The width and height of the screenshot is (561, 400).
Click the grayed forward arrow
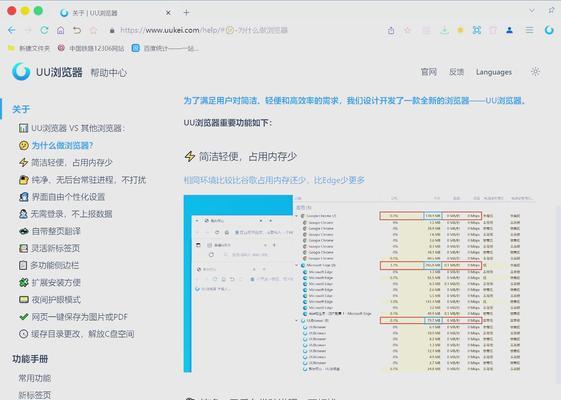tap(28, 30)
